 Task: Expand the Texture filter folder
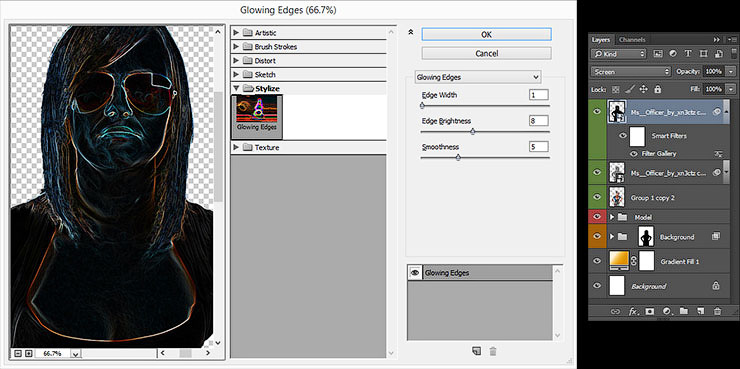click(236, 148)
